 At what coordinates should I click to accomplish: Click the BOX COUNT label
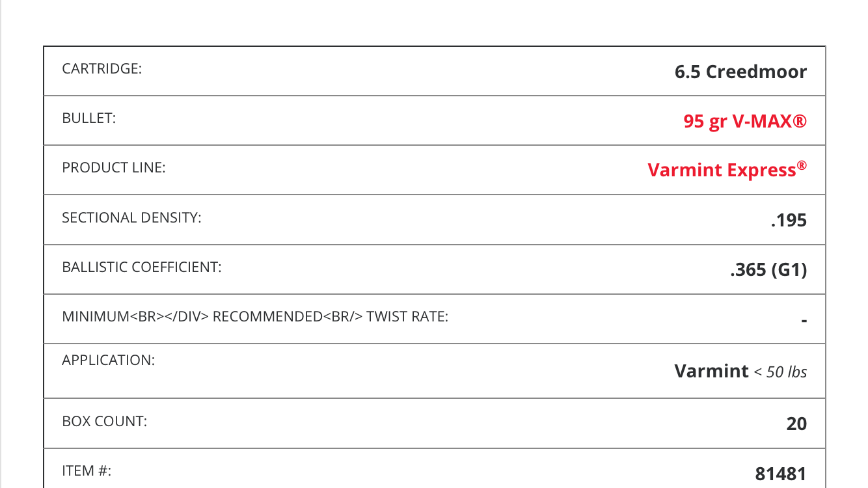(x=105, y=421)
